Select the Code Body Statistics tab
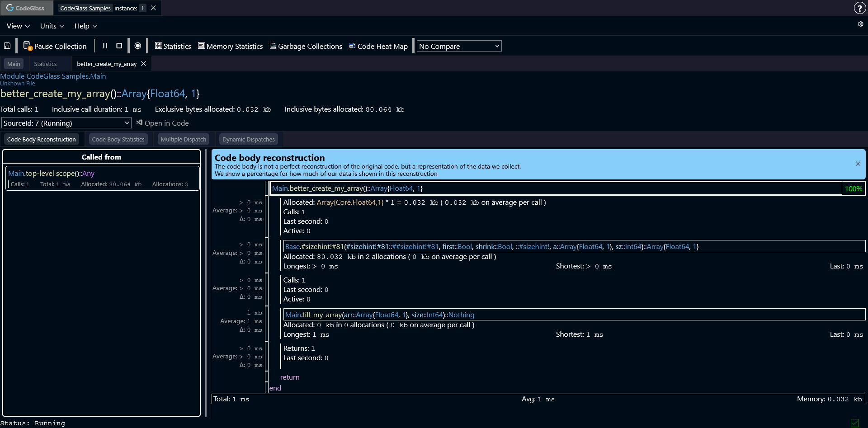This screenshot has height=428, width=868. [x=118, y=139]
